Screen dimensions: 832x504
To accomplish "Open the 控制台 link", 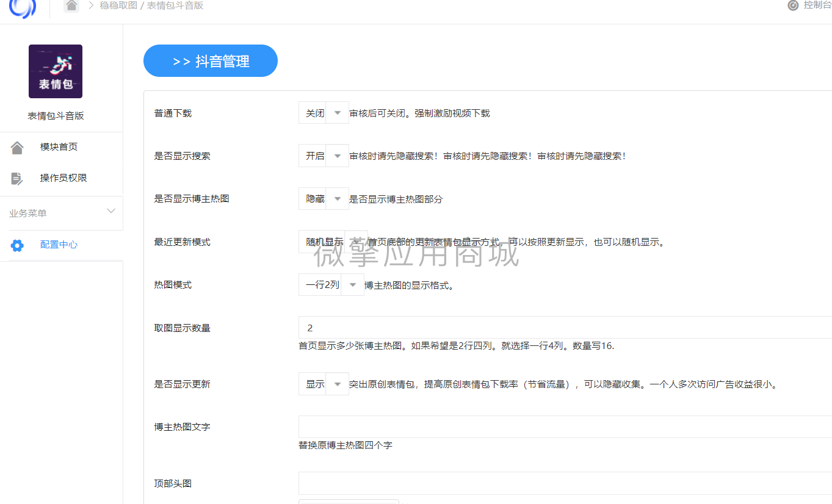I will (x=817, y=5).
